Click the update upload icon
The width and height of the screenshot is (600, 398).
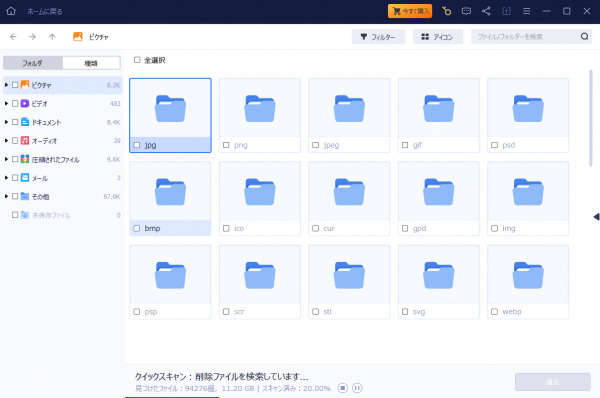[506, 11]
